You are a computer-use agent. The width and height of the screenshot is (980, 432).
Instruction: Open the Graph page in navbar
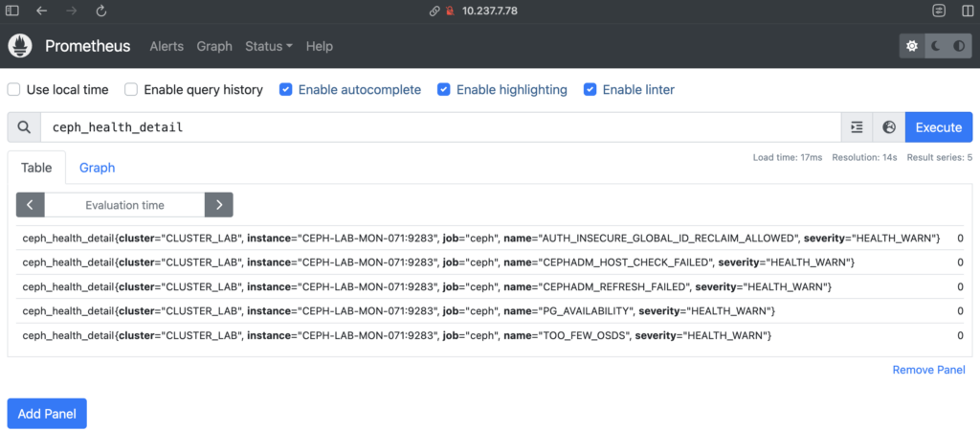214,46
